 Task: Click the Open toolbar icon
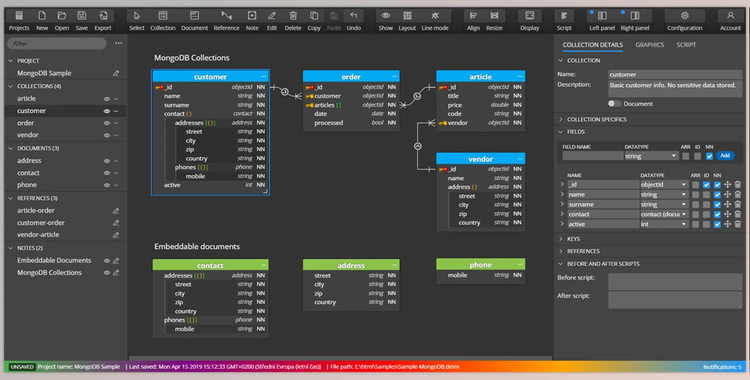click(x=62, y=21)
